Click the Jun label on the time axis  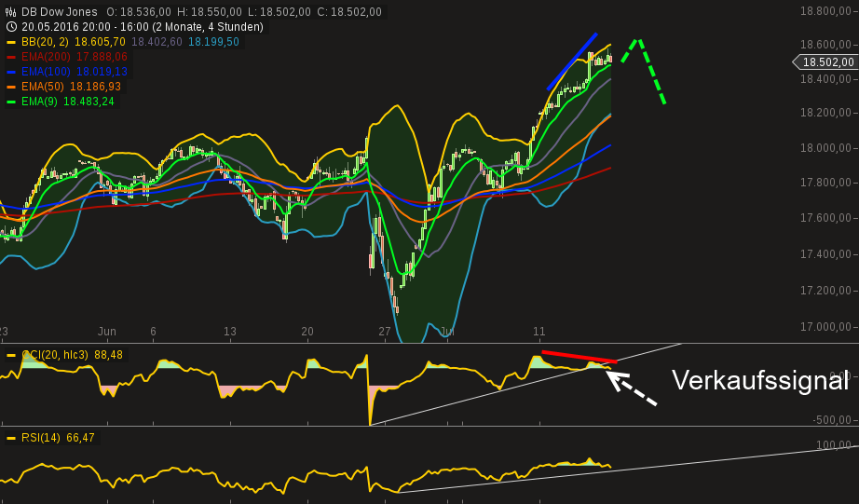107,332
